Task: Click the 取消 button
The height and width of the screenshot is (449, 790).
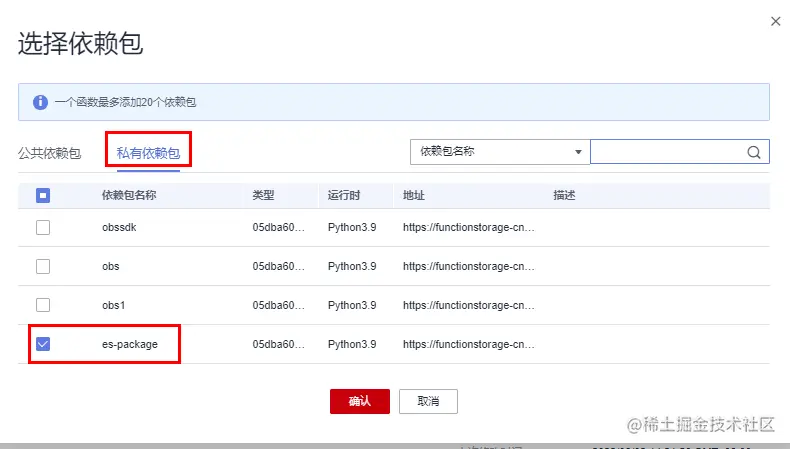Action: [428, 401]
